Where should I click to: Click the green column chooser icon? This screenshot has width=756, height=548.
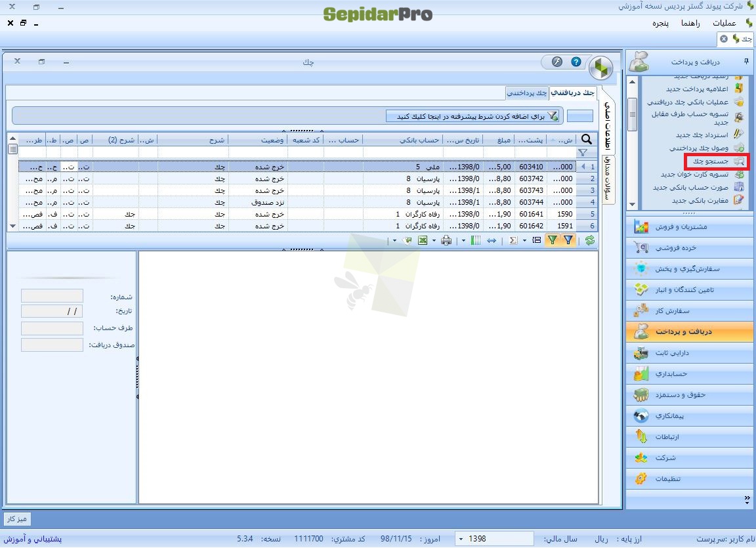click(x=475, y=240)
